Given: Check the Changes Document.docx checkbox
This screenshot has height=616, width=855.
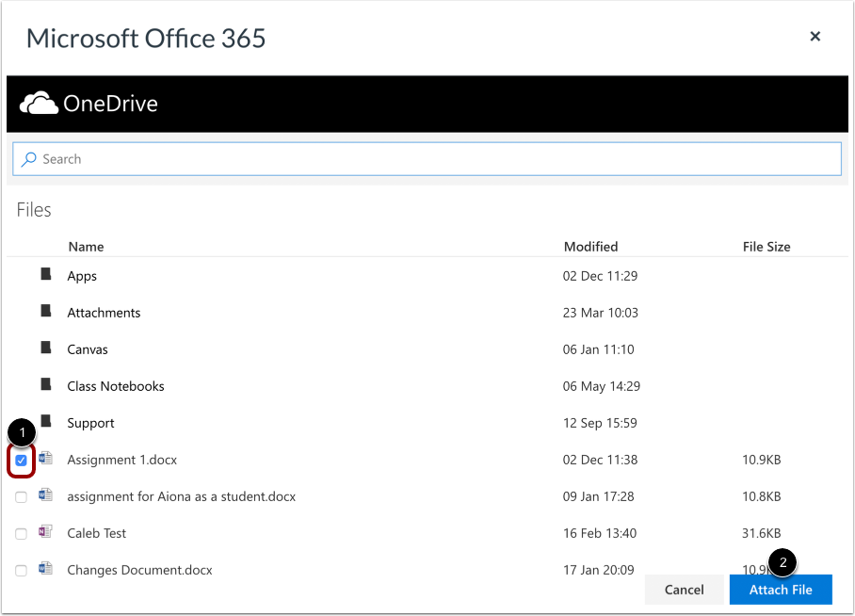Looking at the screenshot, I should click(21, 570).
